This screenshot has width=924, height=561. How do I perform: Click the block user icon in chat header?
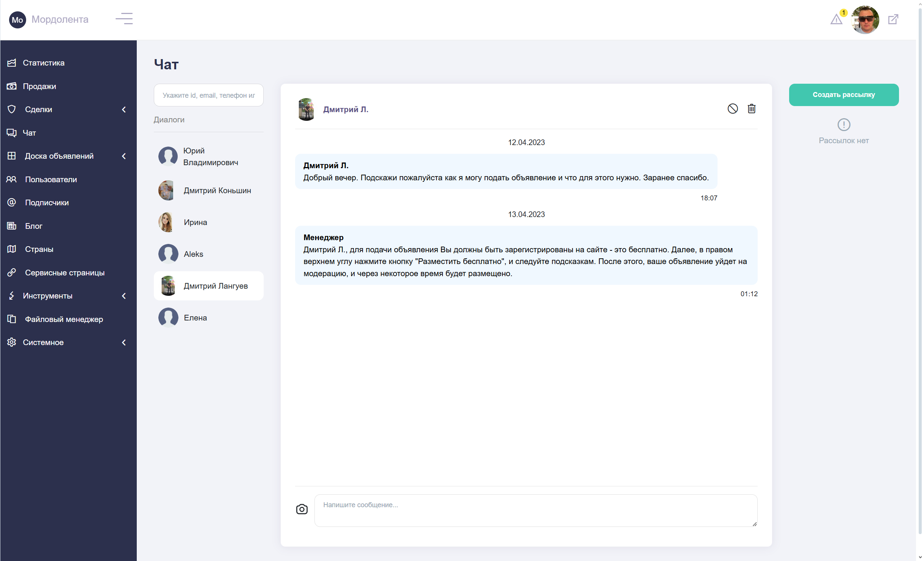[x=732, y=109]
